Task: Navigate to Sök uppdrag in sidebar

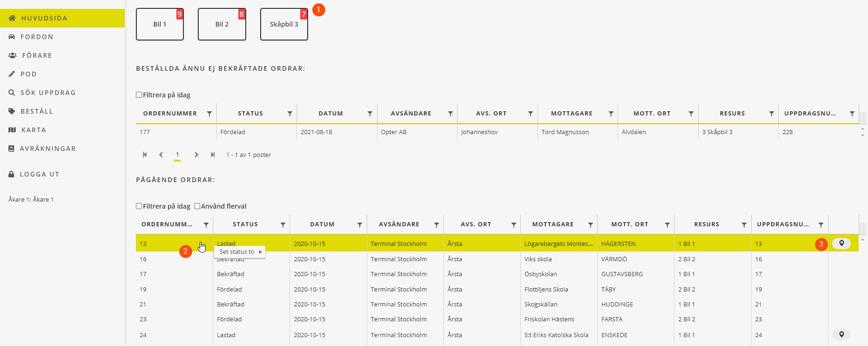Action: coord(47,93)
